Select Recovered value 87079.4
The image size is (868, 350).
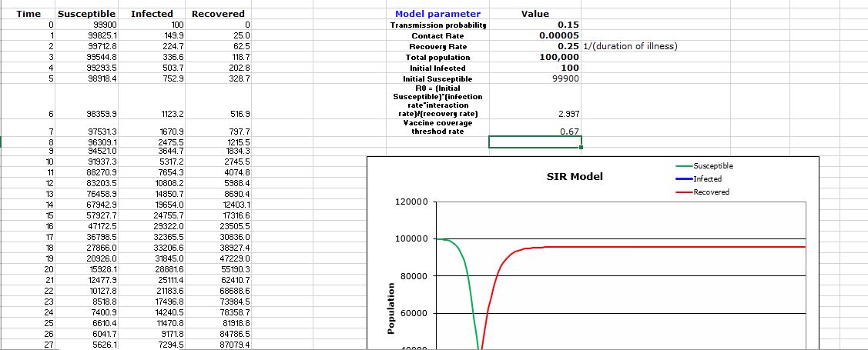(218, 345)
